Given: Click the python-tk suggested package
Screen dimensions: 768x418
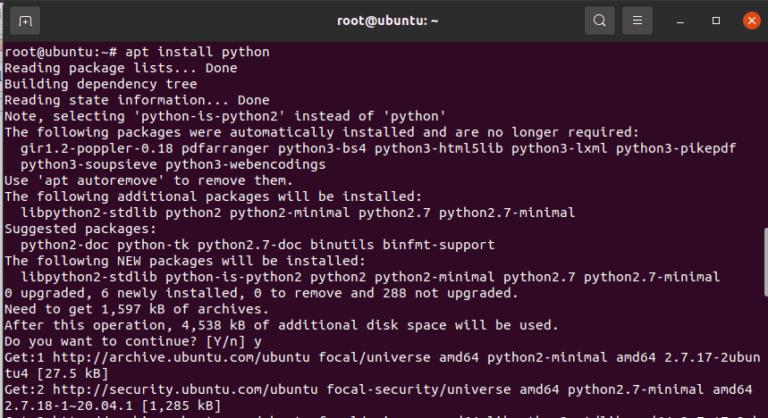Looking at the screenshot, I should tap(144, 243).
